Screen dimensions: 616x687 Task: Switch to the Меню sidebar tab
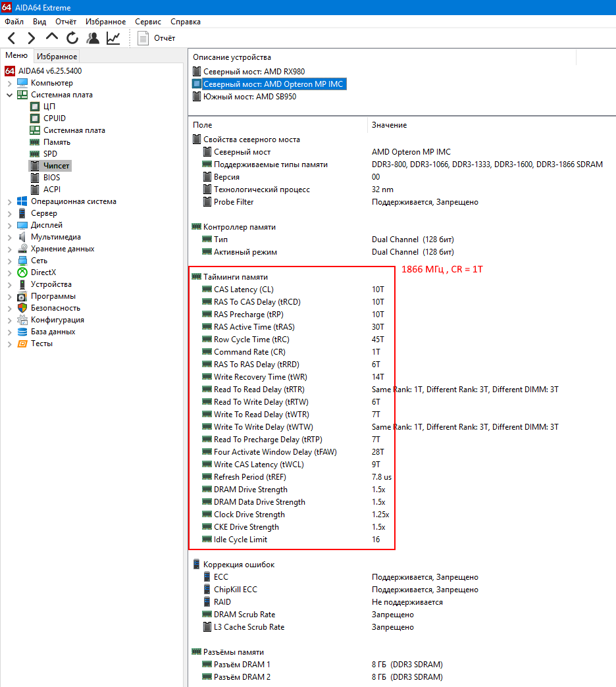[16, 55]
